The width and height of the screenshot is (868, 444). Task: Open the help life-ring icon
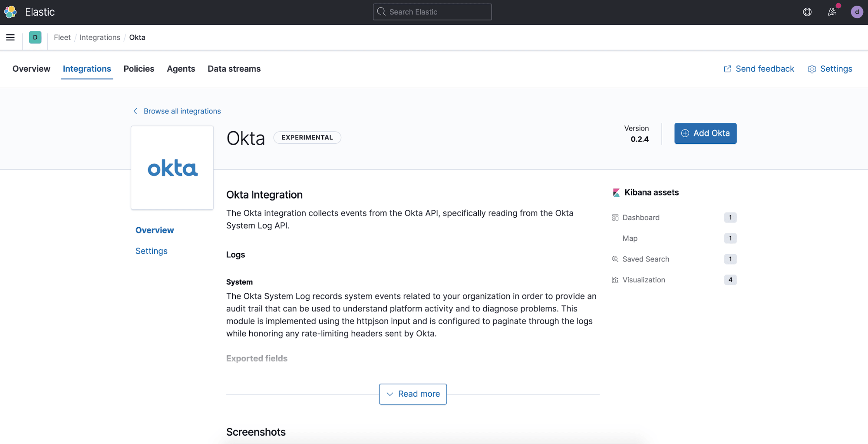pyautogui.click(x=807, y=12)
